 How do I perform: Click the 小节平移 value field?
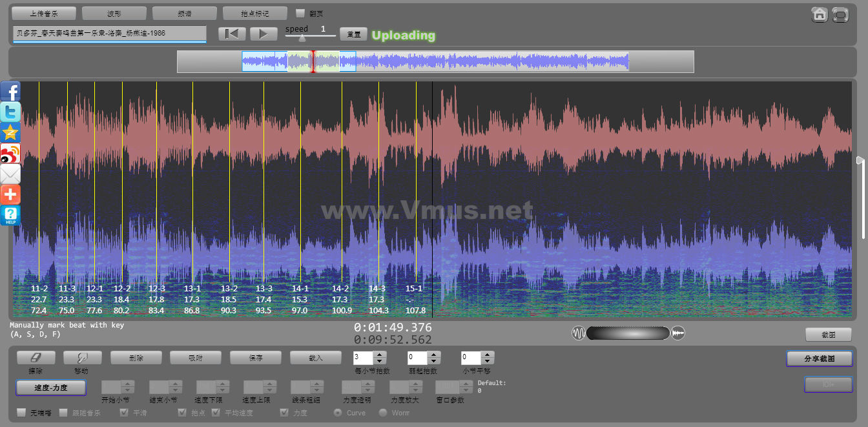471,358
